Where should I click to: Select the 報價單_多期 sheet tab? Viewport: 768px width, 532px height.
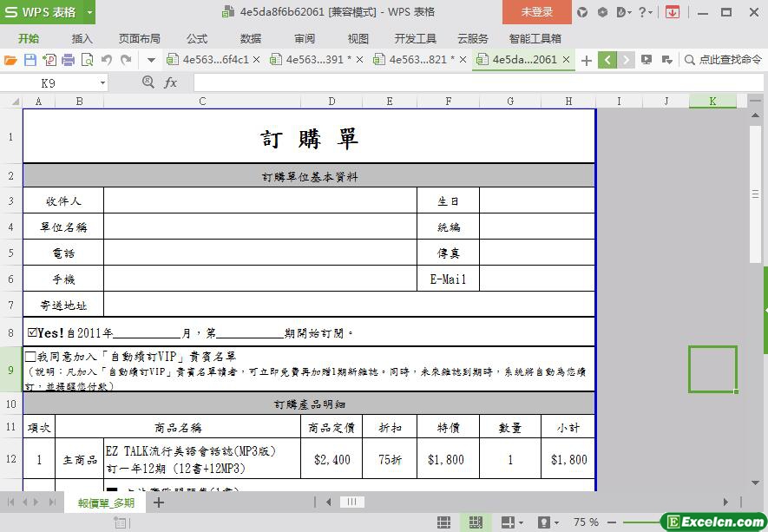[x=106, y=502]
